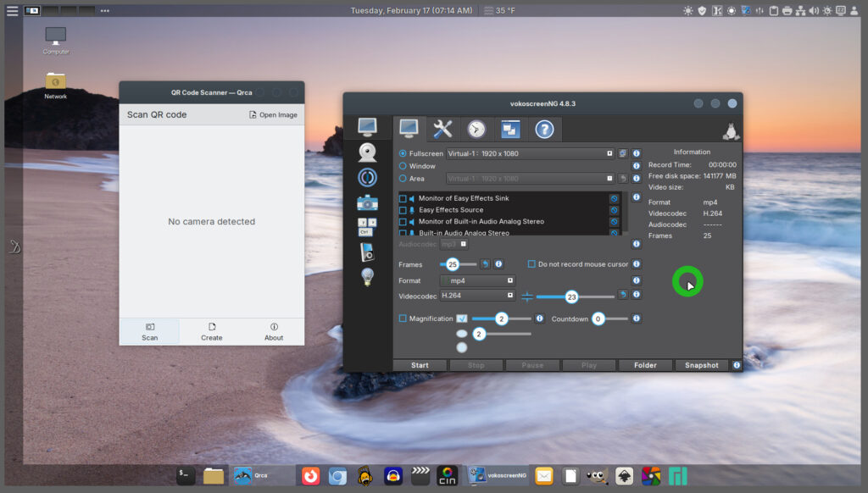
Task: Open the Videocodec H.264 dropdown
Action: [478, 296]
